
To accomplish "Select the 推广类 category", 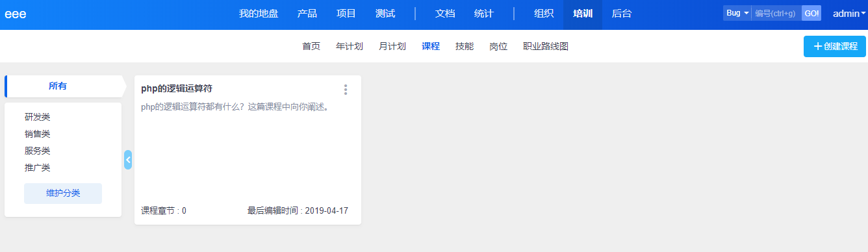I will pos(38,168).
